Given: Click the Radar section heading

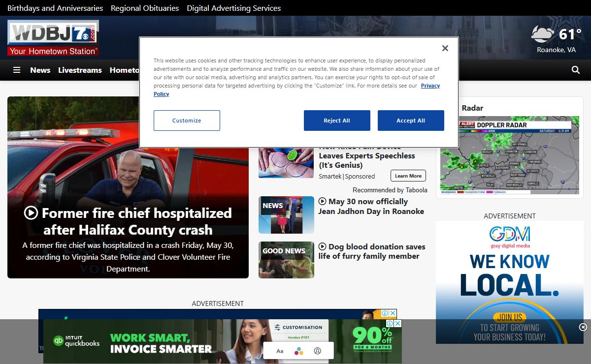Looking at the screenshot, I should (472, 108).
